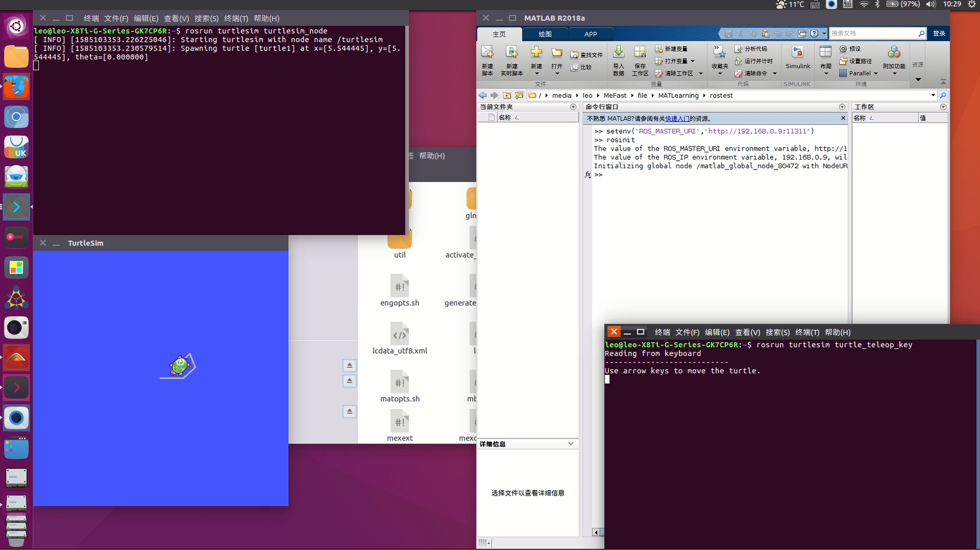Open the 附加功能 (Add-Ons) icon
Viewport: 980px width, 550px height.
tap(893, 53)
